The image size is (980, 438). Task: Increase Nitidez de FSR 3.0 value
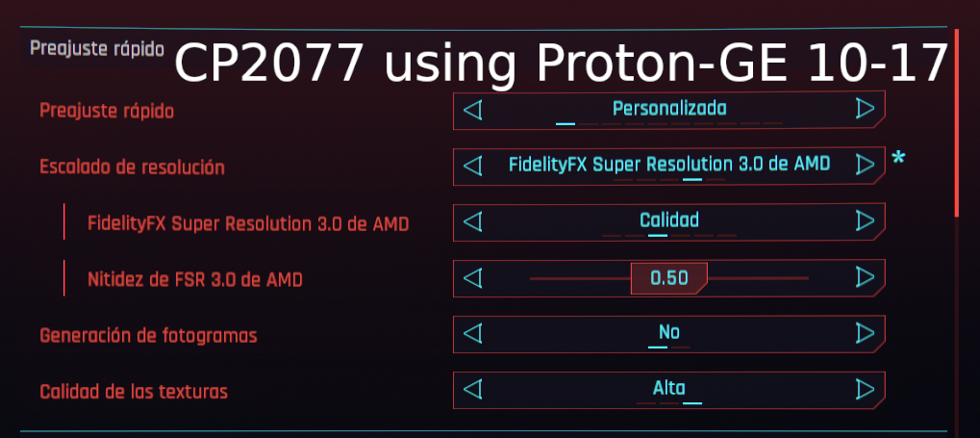click(865, 278)
